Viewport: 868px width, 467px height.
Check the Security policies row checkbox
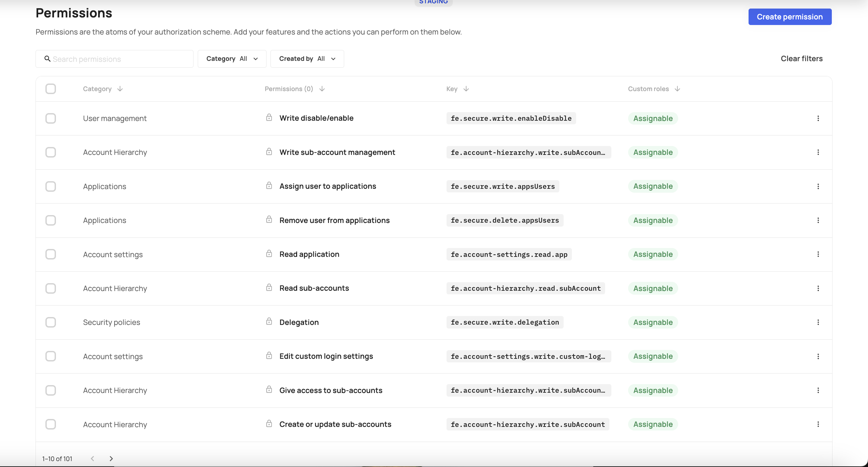51,322
